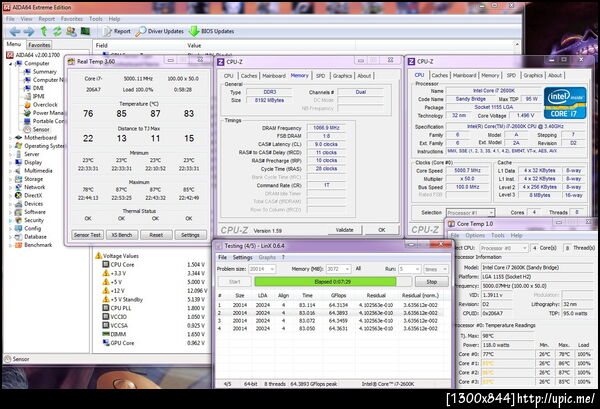Click the GFlops column header in LinX

tap(339, 295)
